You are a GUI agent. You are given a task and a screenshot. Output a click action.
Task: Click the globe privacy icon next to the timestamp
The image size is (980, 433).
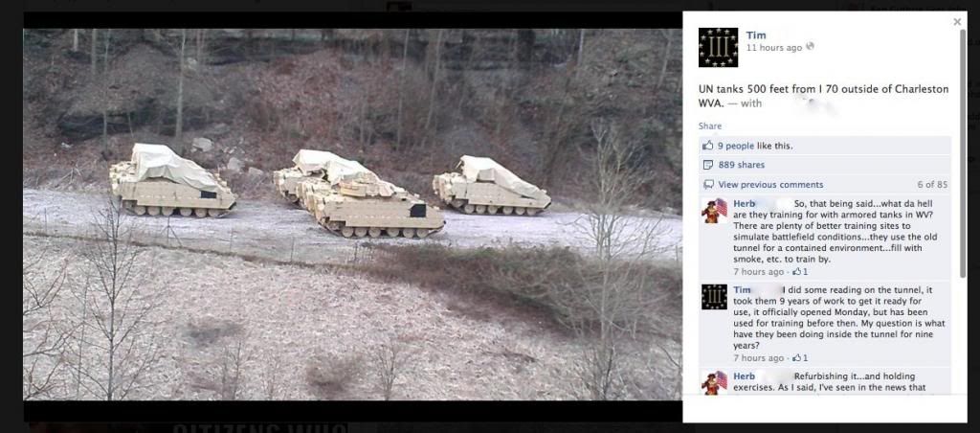click(810, 46)
